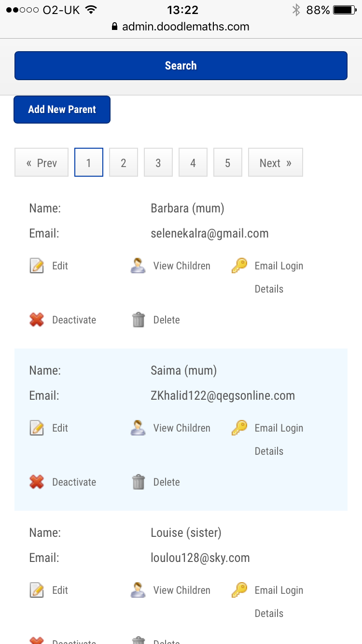Go back with the Prev button
This screenshot has width=362, height=644.
pyautogui.click(x=42, y=163)
